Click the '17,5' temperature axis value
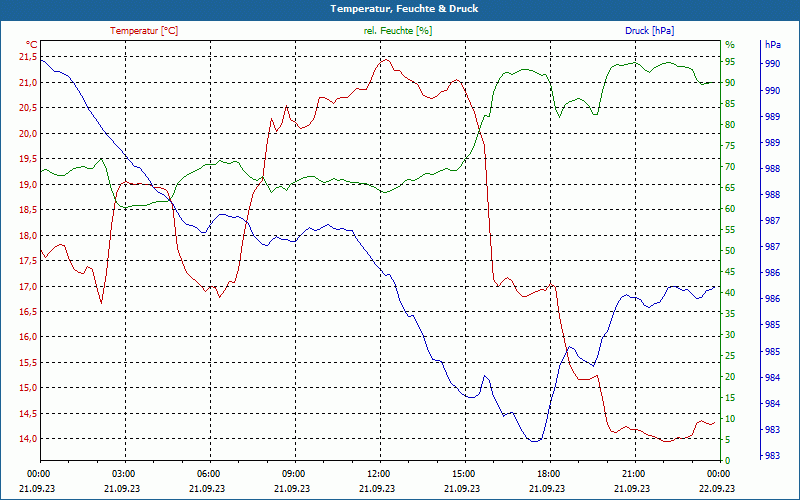The height and width of the screenshot is (500, 800). [28, 261]
